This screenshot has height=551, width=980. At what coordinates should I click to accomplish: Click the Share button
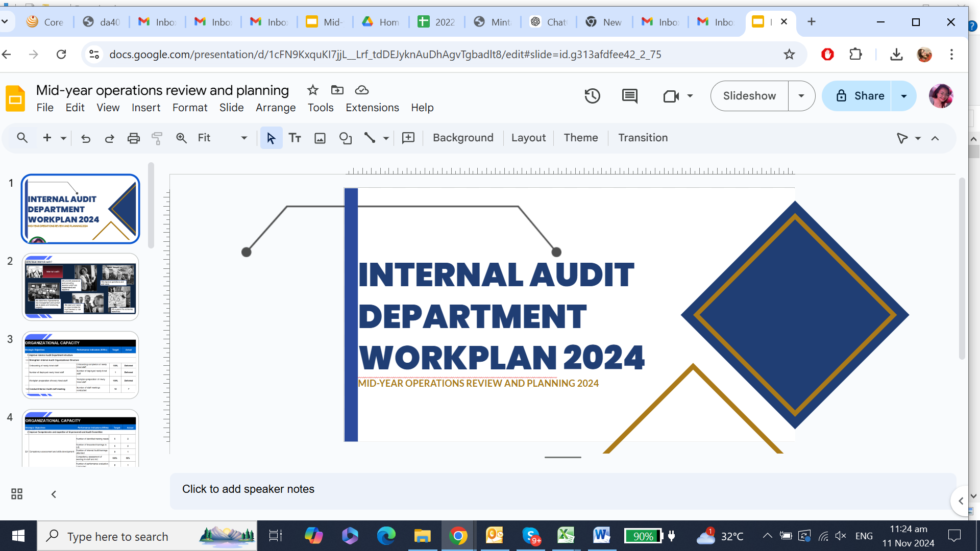[x=859, y=96]
